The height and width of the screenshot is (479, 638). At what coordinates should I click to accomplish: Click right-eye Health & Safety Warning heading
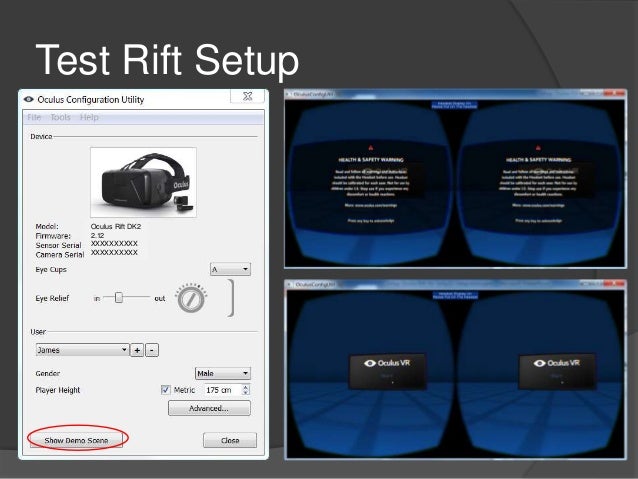point(538,160)
